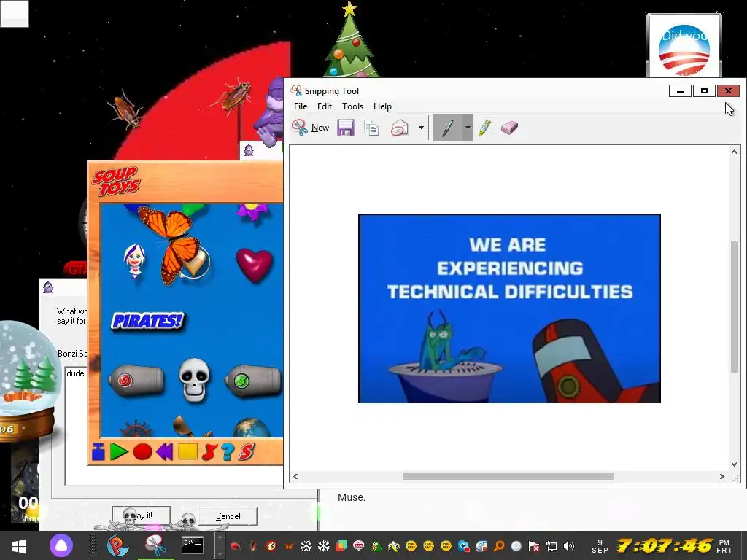Click the speaker volume tray icon
The height and width of the screenshot is (560, 747).
click(569, 546)
